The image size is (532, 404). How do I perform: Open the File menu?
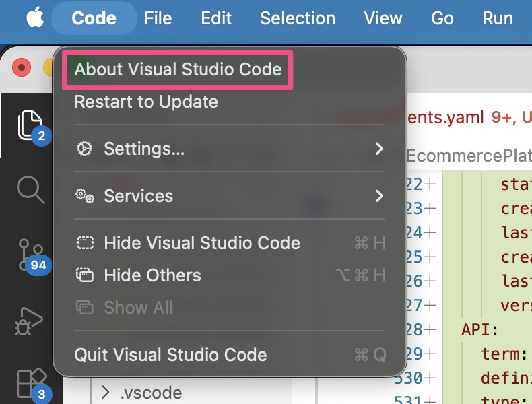point(158,18)
